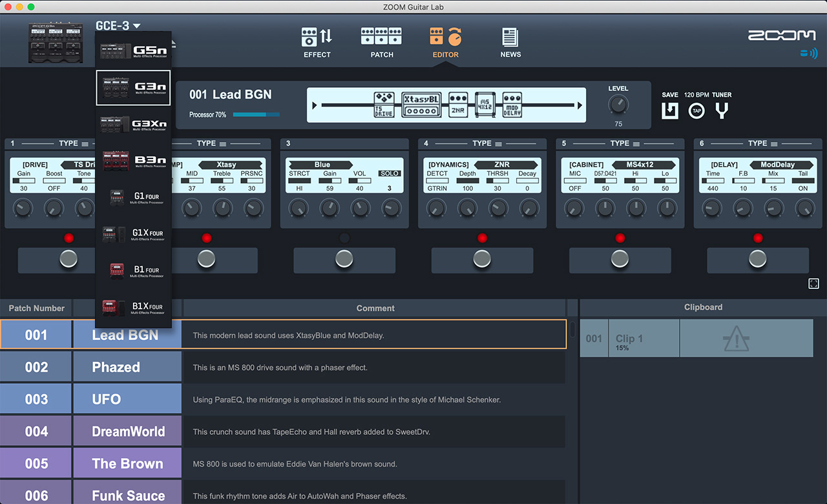This screenshot has height=504, width=827.
Task: Open the TUNER fork icon
Action: (722, 110)
